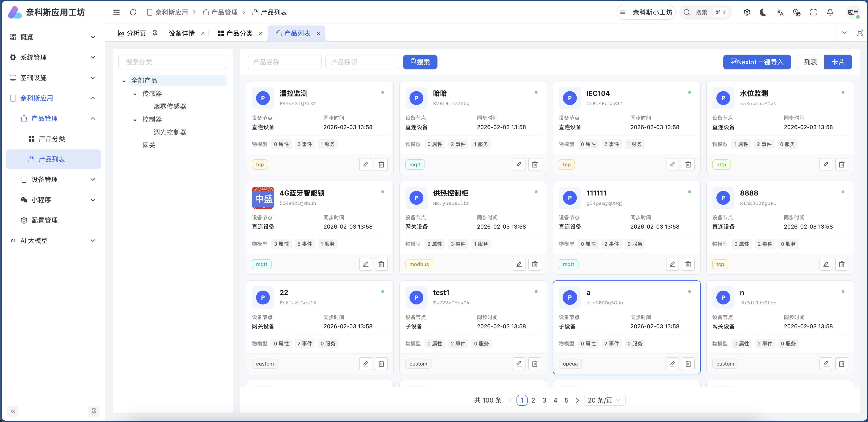Toggle dark mode with the moon icon
The image size is (868, 422).
[x=763, y=12]
